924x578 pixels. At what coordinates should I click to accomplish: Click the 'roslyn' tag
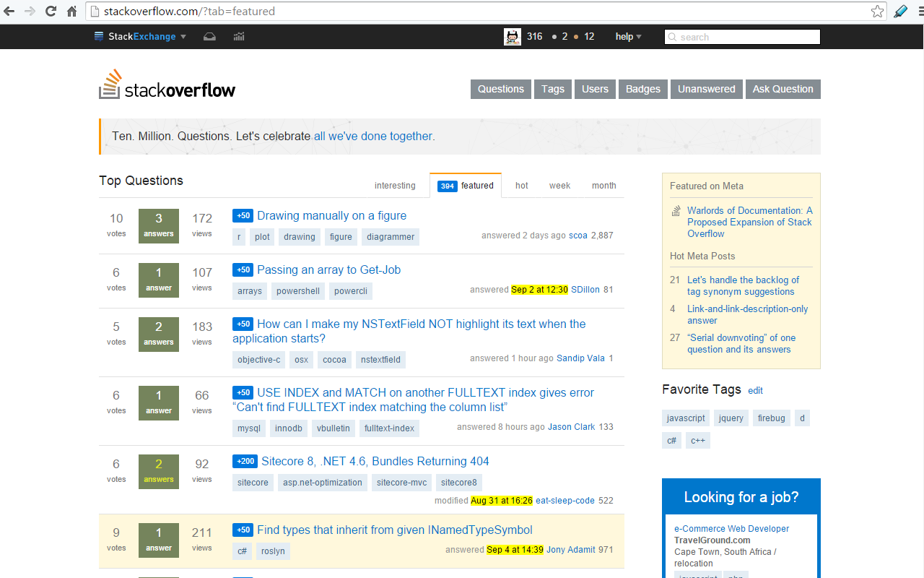pos(274,551)
